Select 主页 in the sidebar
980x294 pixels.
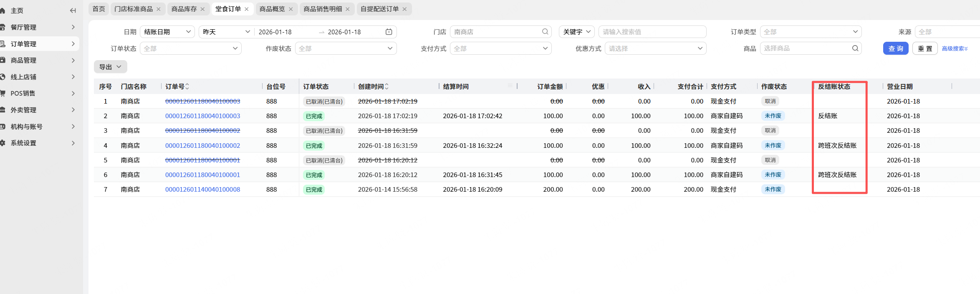click(x=17, y=10)
